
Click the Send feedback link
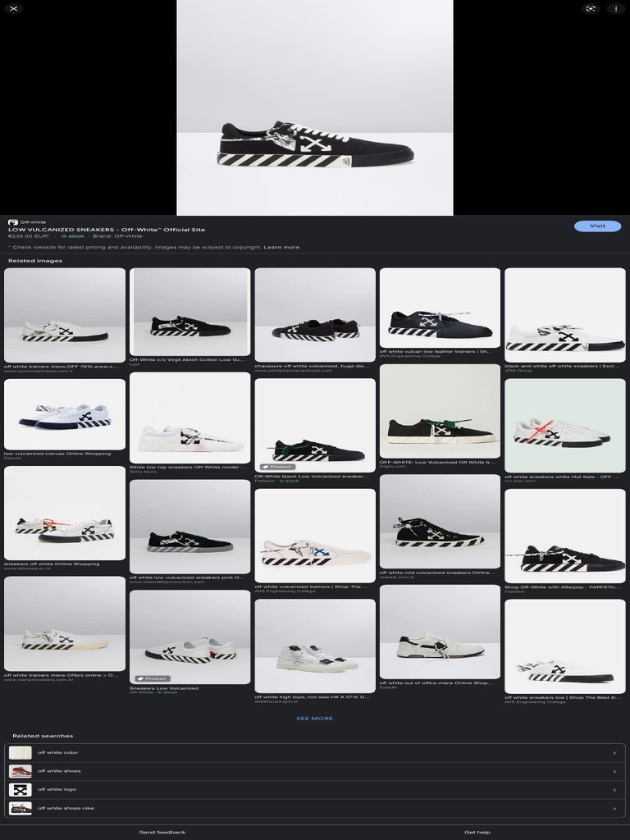click(162, 832)
